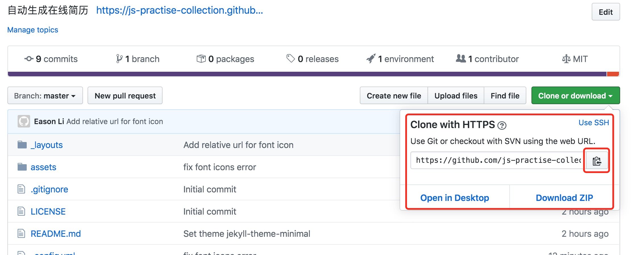Open the _layouts folder
The width and height of the screenshot is (644, 255).
[x=47, y=145]
